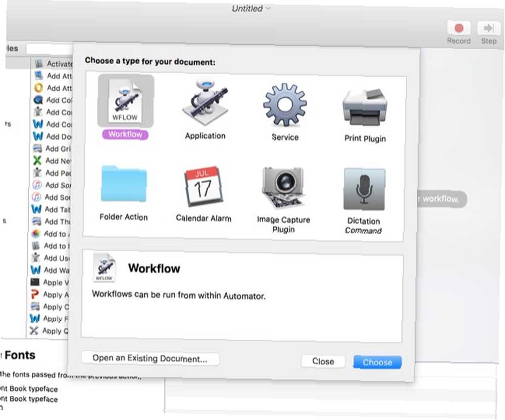505x420 pixels.
Task: Select the Add Thu… action in library
Action: (x=50, y=222)
